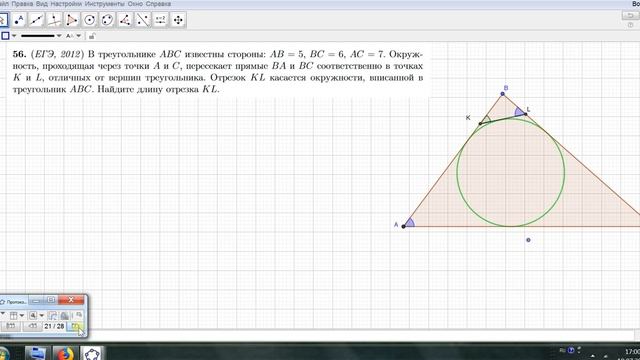Select the Polygon tool
640x360 pixels.
point(72,20)
